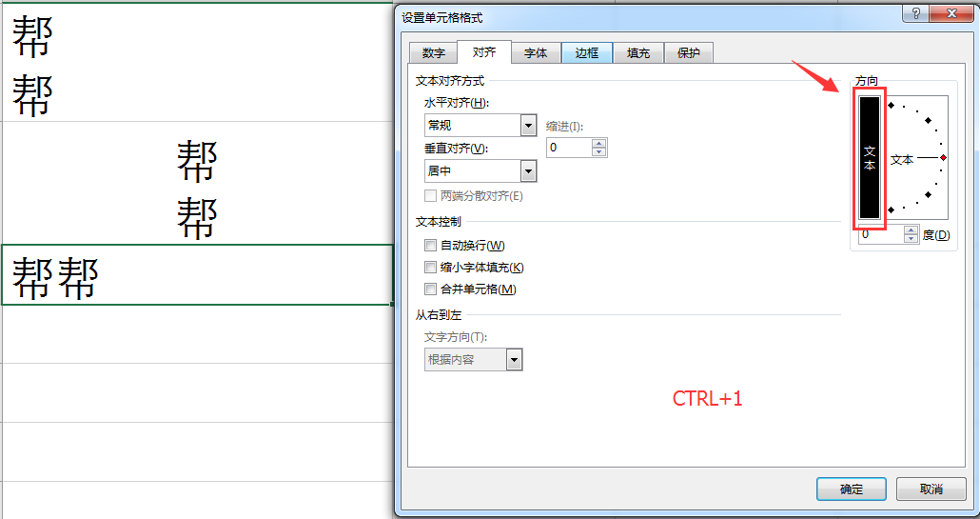The height and width of the screenshot is (519, 980).
Task: Click the bottom diamond of orientation dial
Action: coord(892,210)
